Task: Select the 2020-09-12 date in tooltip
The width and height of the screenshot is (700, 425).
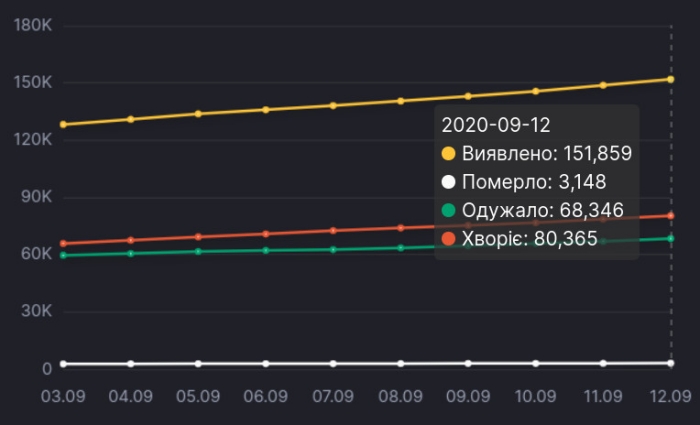Action: pyautogui.click(x=497, y=124)
